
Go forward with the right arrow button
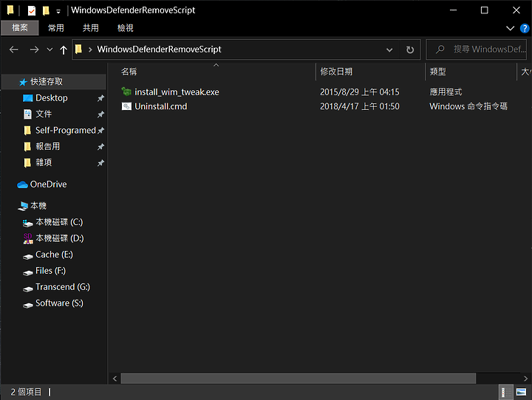[34, 49]
